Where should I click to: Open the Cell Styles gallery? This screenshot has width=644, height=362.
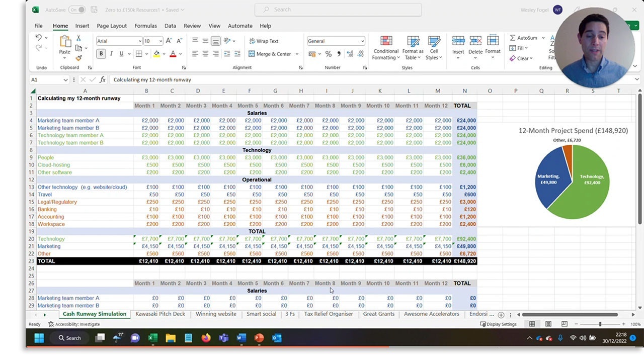434,48
